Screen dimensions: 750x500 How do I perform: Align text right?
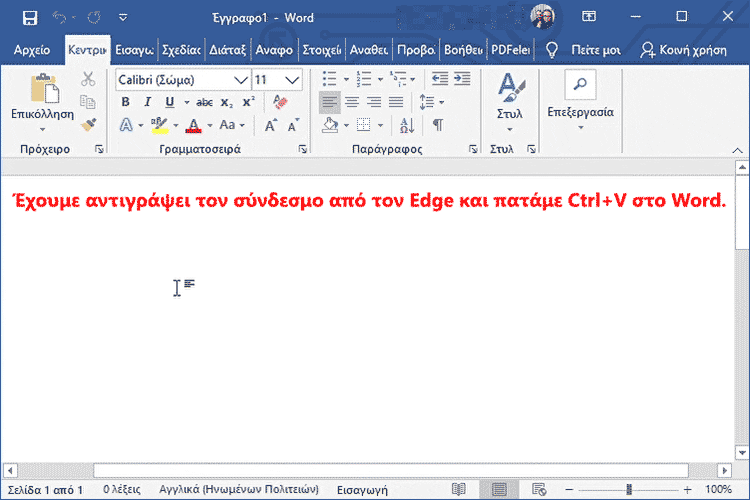pos(374,102)
